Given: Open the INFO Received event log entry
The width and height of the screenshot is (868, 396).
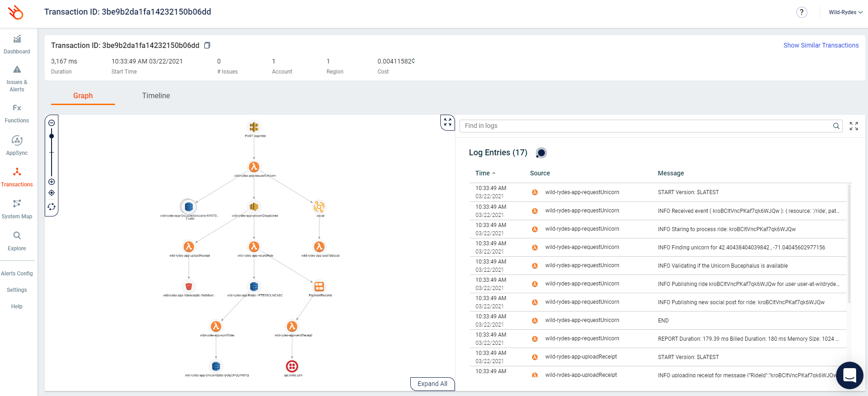Looking at the screenshot, I should click(658, 211).
